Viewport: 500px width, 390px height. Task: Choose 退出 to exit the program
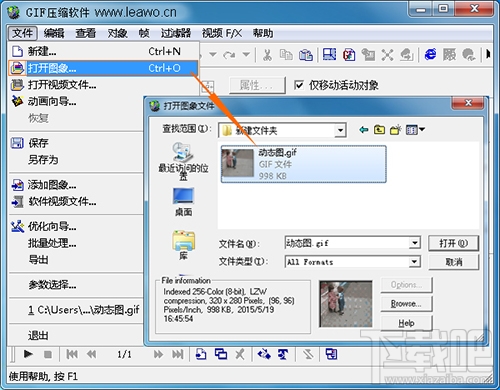point(76,335)
